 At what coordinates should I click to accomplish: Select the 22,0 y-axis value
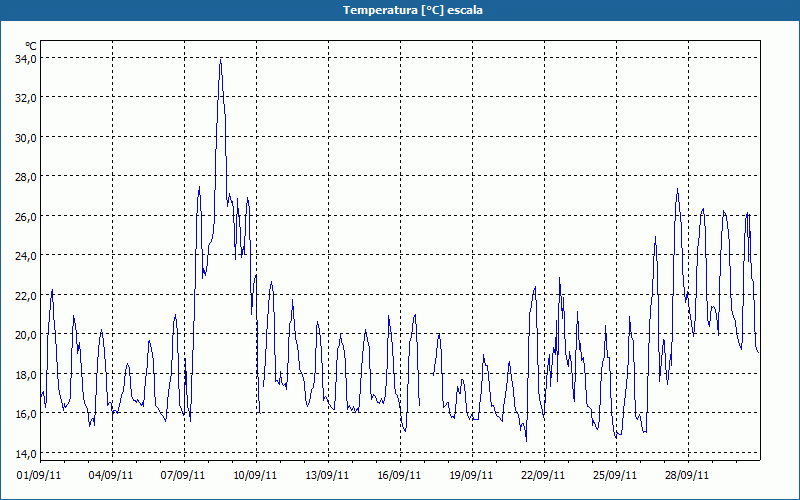pos(26,295)
